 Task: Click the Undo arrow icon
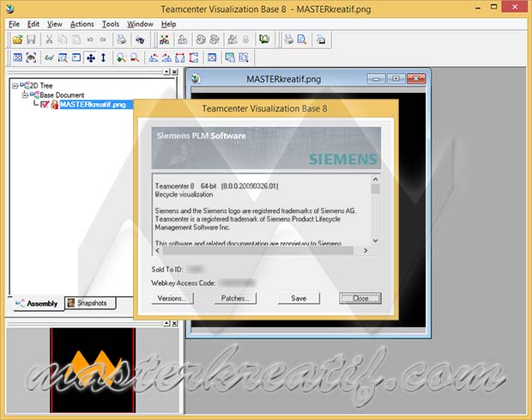(x=90, y=40)
